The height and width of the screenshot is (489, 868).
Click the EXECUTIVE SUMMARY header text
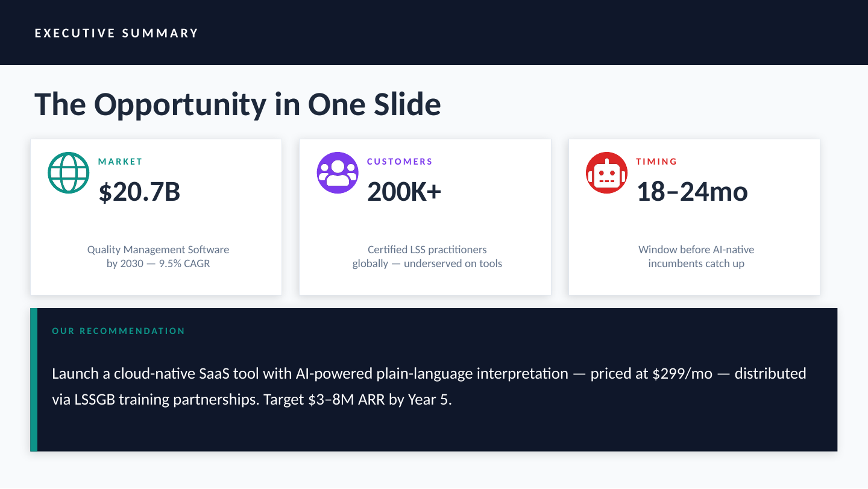116,33
